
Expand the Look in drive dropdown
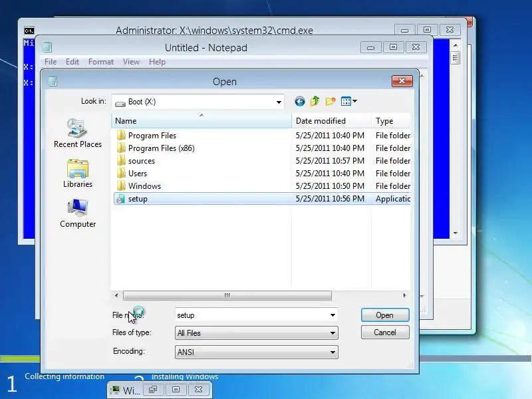coord(279,102)
